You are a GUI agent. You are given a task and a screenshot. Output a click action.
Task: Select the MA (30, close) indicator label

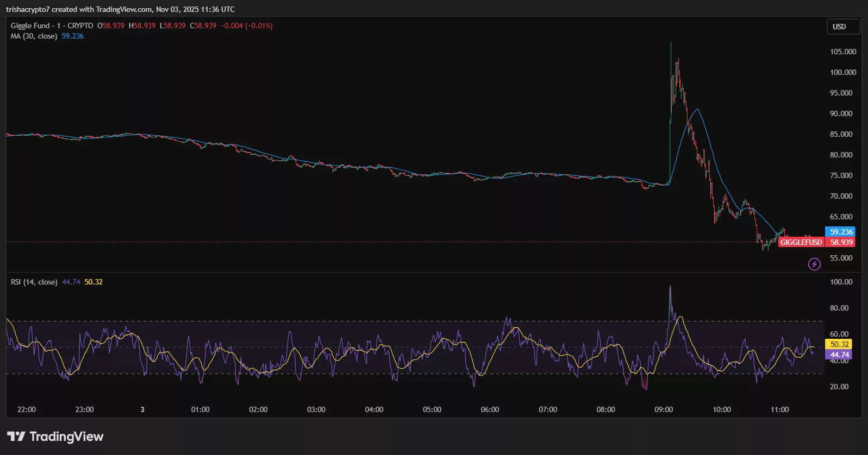click(34, 36)
